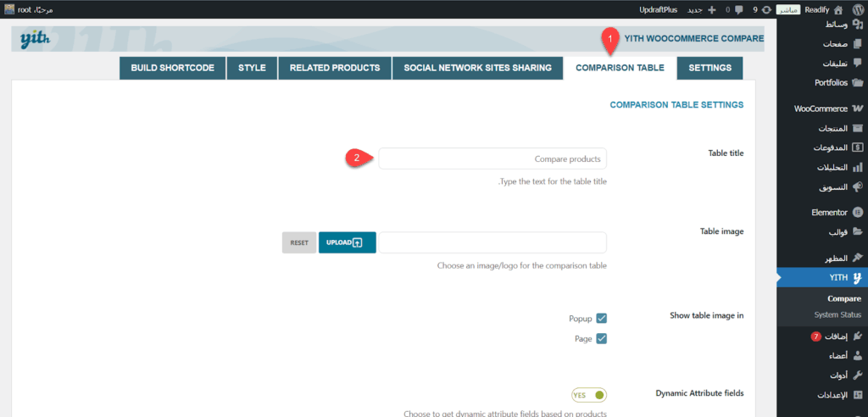Uncheck the Page checkbox
Screen dimensions: 868x417
coord(601,338)
